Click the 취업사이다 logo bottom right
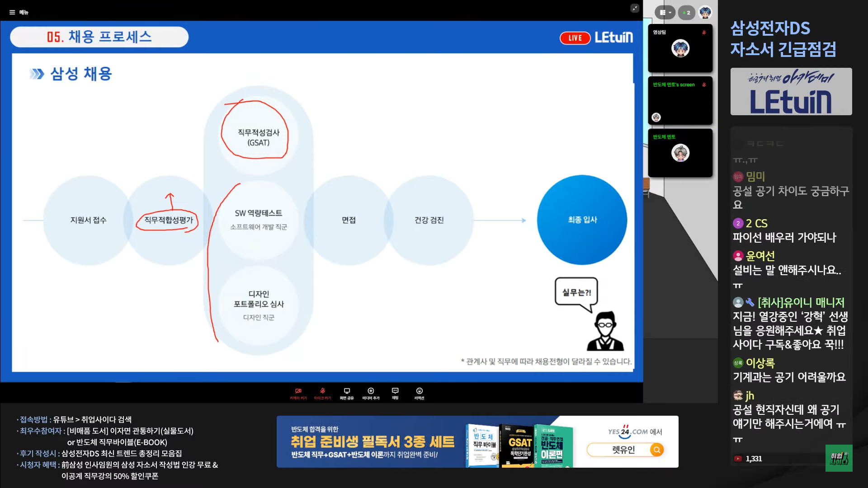 tap(839, 458)
